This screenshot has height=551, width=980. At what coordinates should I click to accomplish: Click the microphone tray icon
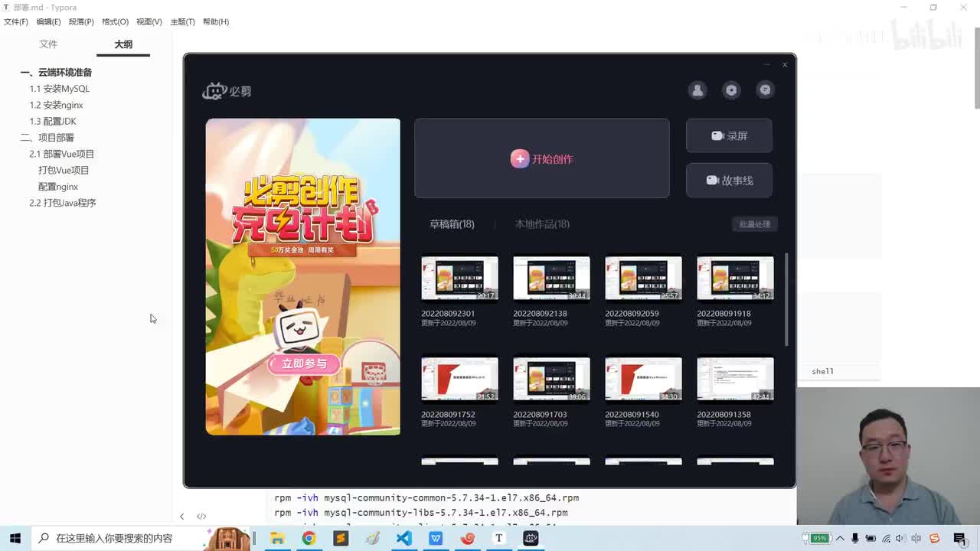tap(855, 538)
